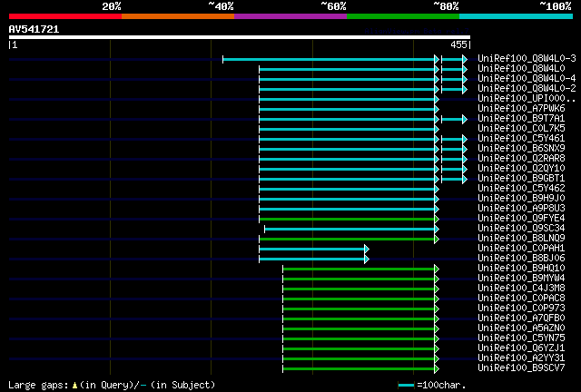The height and width of the screenshot is (392, 581).
Task: Select UniRef100_A7PWK6 label
Action: [521, 109]
